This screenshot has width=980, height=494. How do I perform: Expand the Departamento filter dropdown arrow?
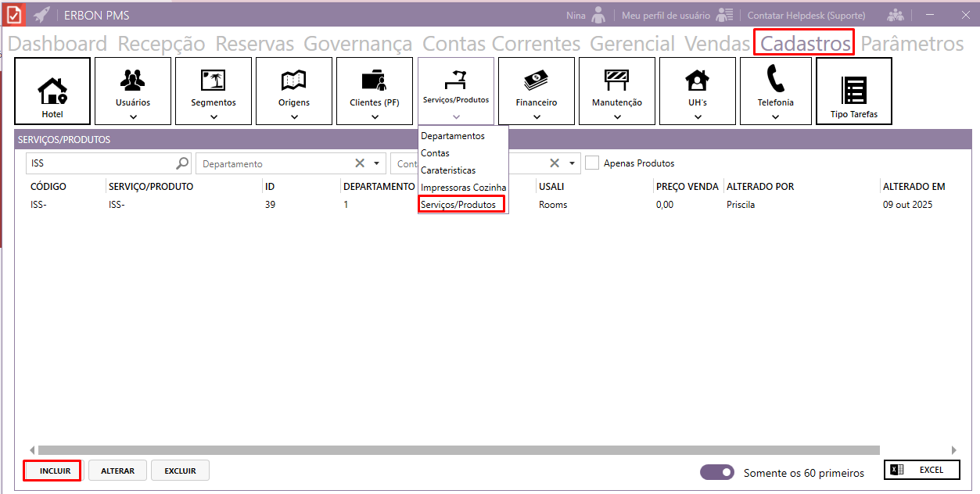pos(377,163)
